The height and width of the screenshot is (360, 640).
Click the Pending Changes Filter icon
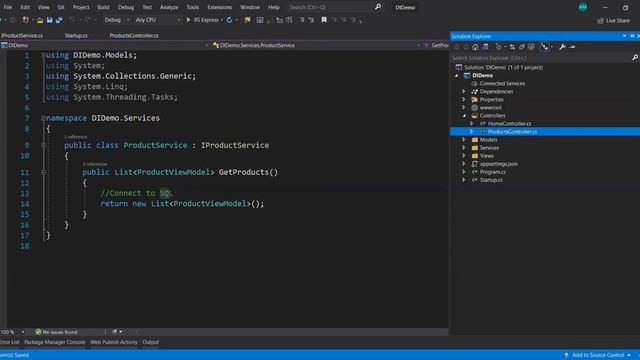(498, 47)
